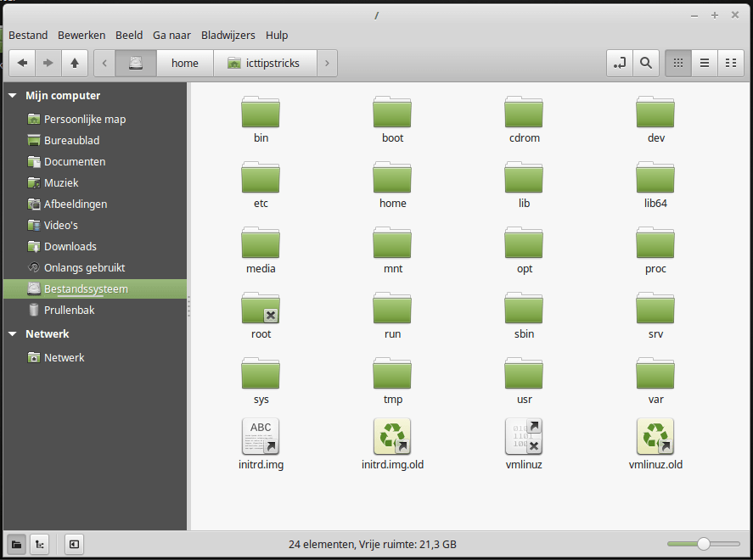Open Video's in the sidebar

[95, 225]
